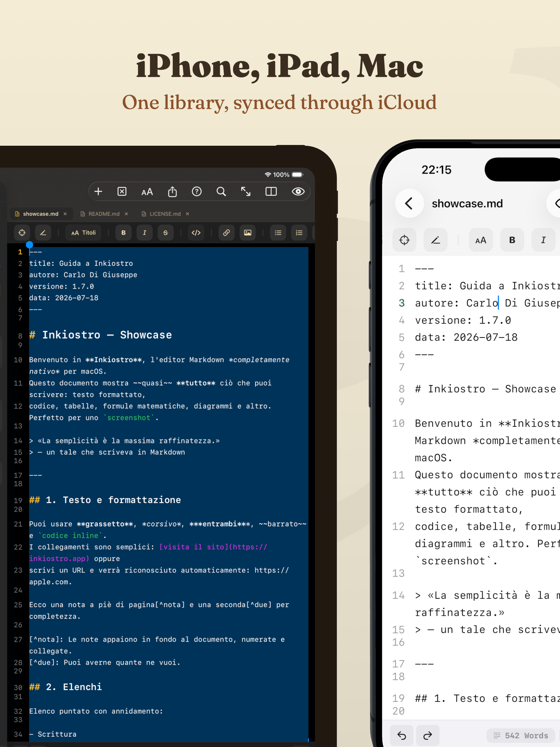Toggle split view icon in iPad toolbar

(271, 191)
